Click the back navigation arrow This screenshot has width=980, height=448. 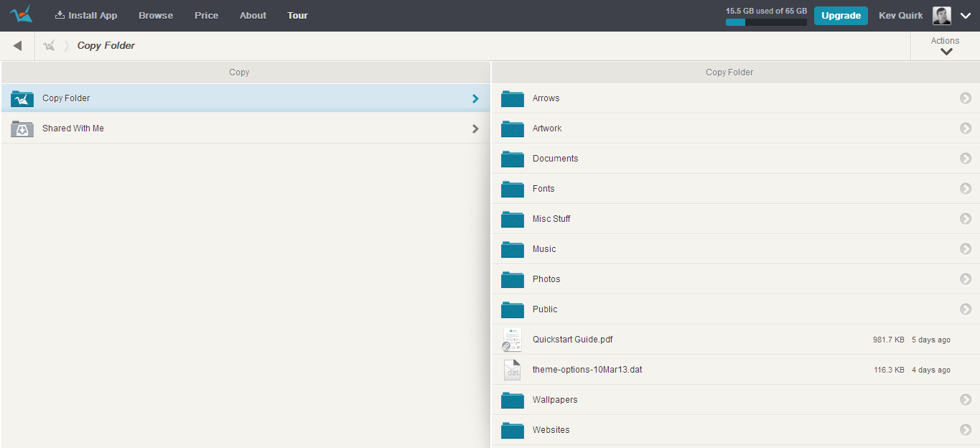point(17,45)
